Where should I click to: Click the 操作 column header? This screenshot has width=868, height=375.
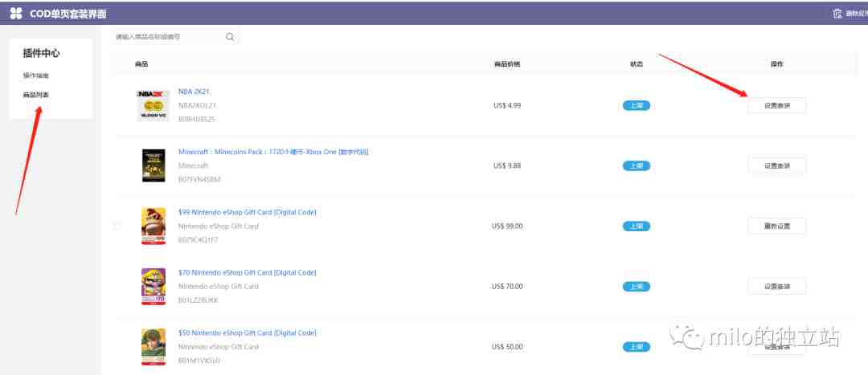point(776,64)
